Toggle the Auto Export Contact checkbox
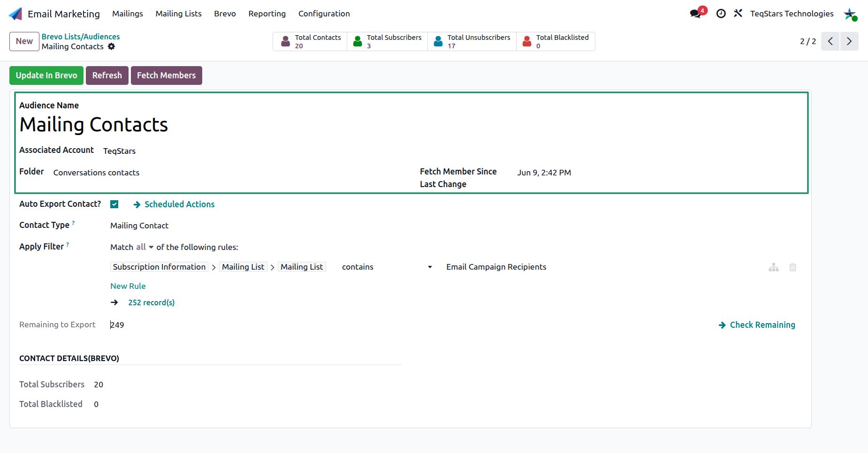Viewport: 868px width, 453px height. coord(114,204)
